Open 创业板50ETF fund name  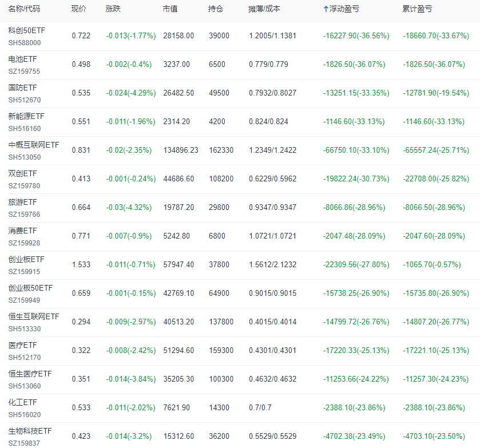pyautogui.click(x=30, y=288)
